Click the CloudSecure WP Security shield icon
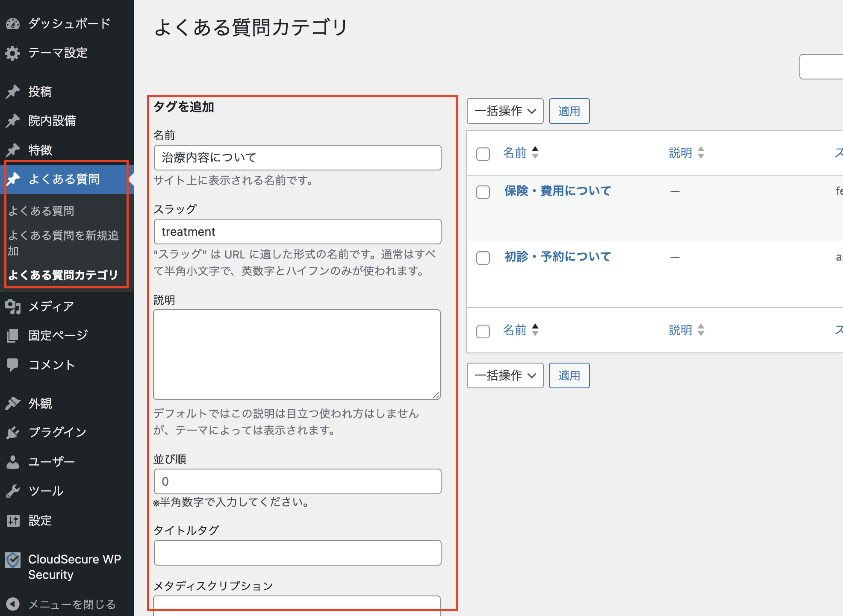Screen dimensions: 843x616 (x=13, y=560)
